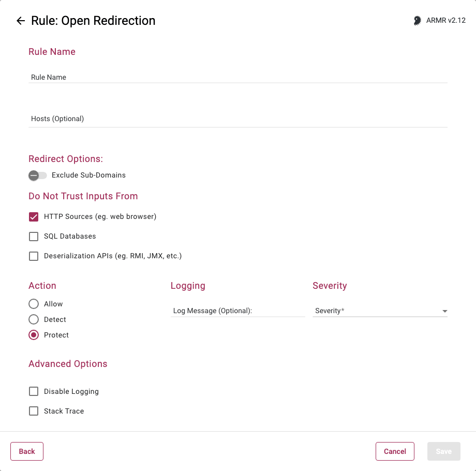This screenshot has height=471, width=476.
Task: Click the Hosts (Optional) field
Action: coord(238,119)
